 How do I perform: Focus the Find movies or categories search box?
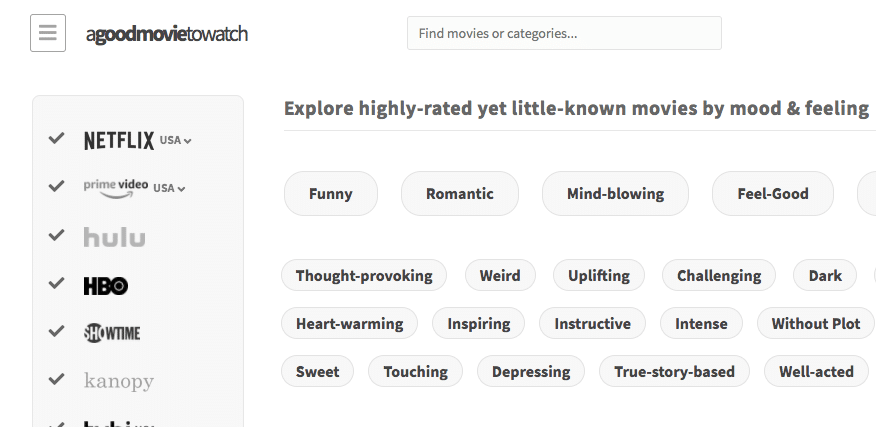pos(564,33)
